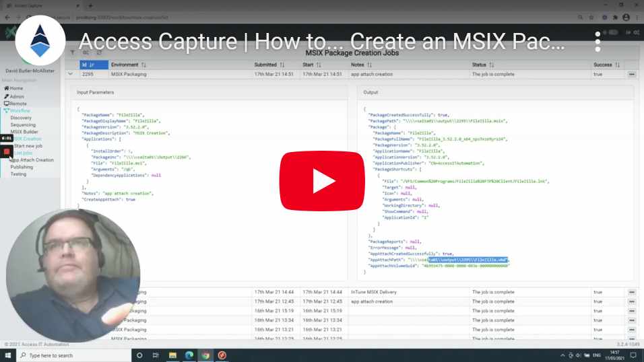
Task: Click the Input Parameters panel header
Action: click(209, 92)
